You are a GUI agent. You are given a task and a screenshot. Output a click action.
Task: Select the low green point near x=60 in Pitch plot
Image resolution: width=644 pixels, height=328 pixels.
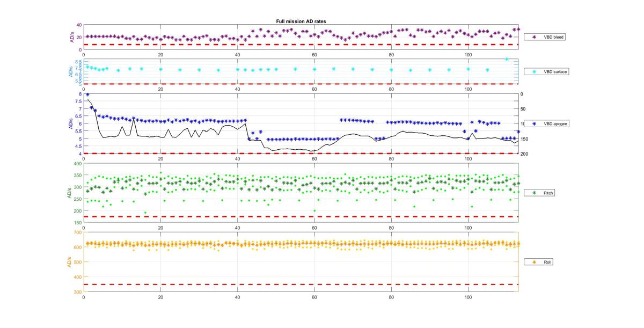pos(314,210)
